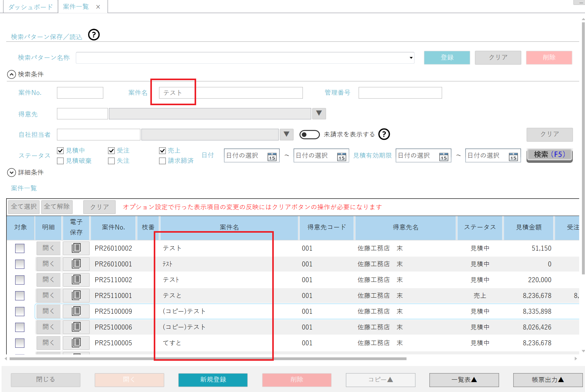Open calendar for 日付 end date
585x392 pixels.
[341, 157]
